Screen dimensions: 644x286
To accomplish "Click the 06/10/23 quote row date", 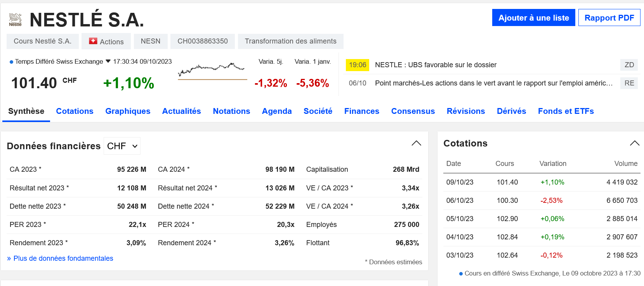I will [460, 201].
